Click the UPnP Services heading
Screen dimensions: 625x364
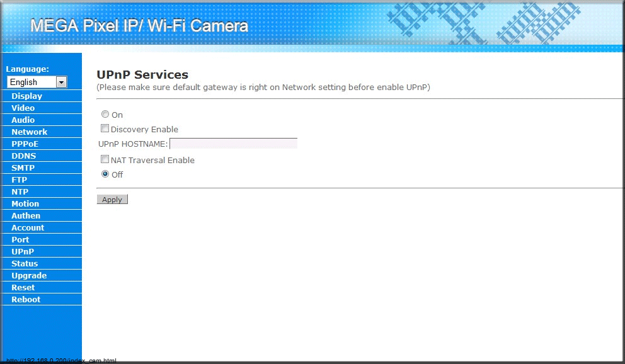[142, 74]
